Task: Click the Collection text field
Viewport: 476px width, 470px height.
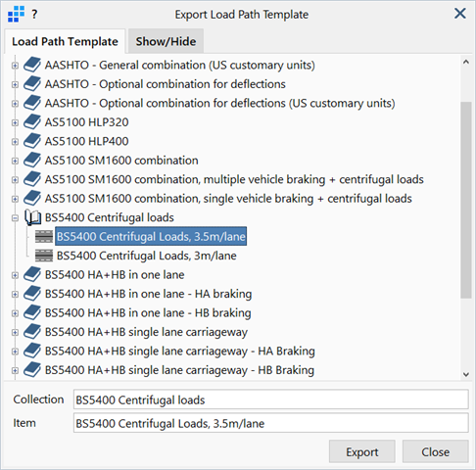Action: click(x=271, y=399)
